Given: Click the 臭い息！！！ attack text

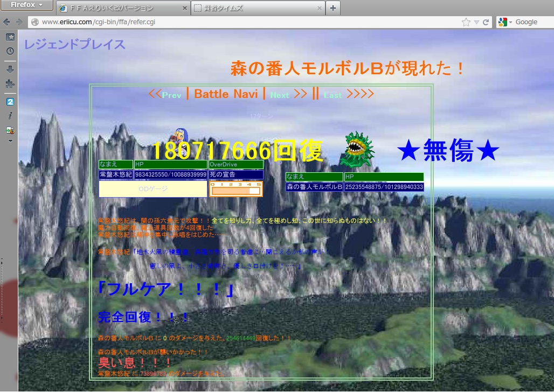Looking at the screenshot, I should pyautogui.click(x=135, y=363).
